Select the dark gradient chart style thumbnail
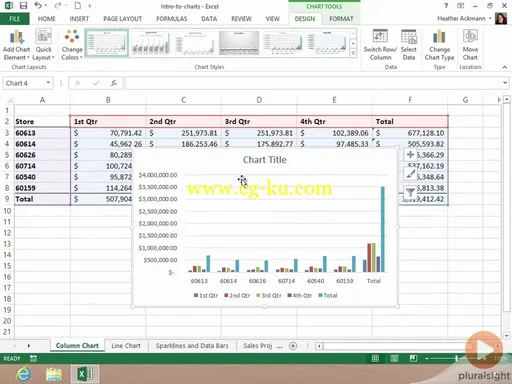 [239, 43]
